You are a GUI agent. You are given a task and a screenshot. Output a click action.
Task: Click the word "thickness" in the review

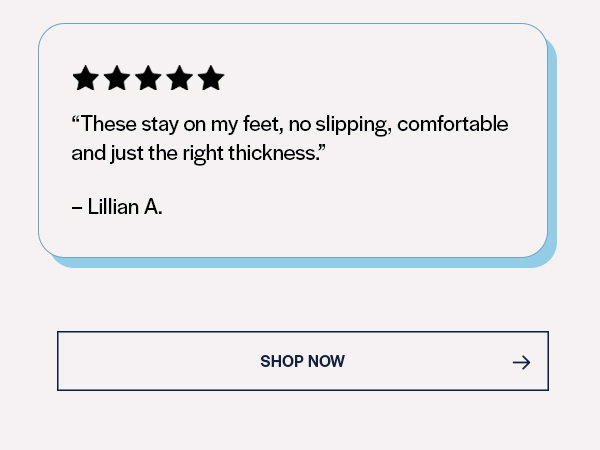click(x=272, y=153)
